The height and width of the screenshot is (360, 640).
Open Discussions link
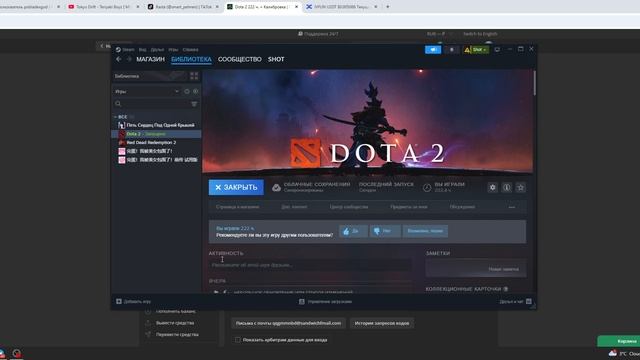tap(462, 207)
